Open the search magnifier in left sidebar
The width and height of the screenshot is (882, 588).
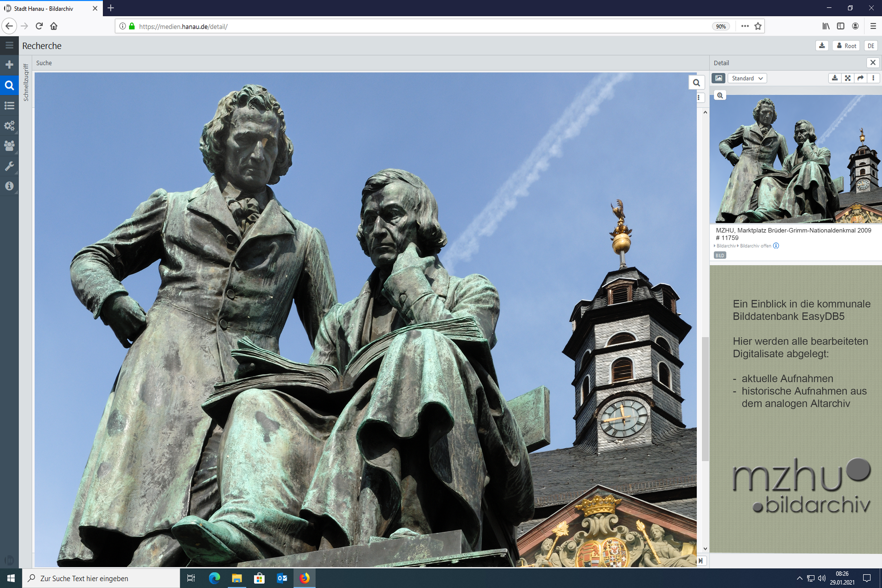(x=9, y=85)
